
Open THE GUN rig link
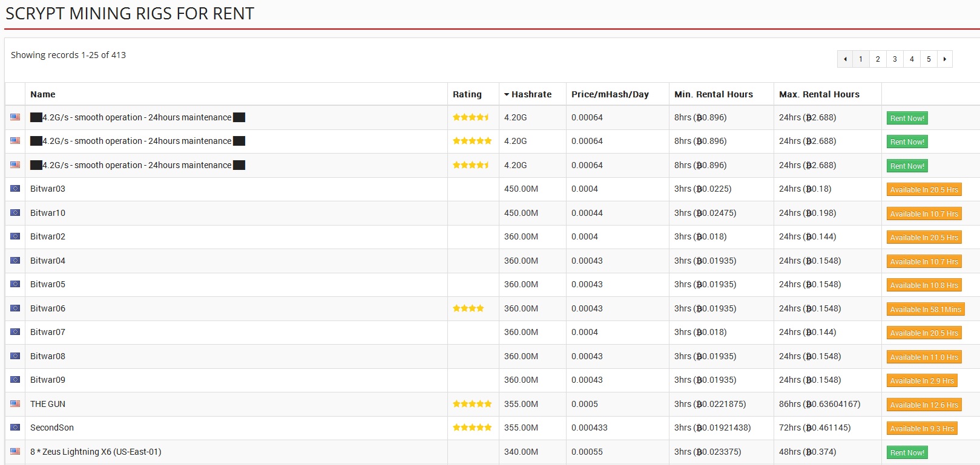pos(48,404)
